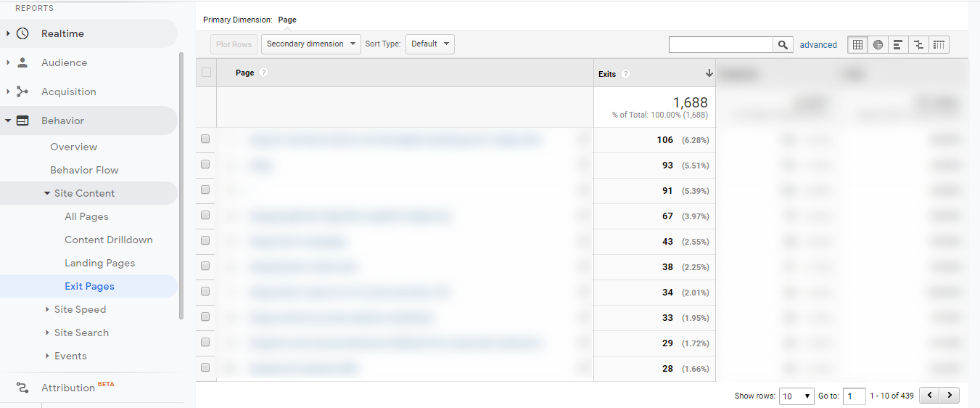Click into the Go to page field
The height and width of the screenshot is (408, 980).
tap(855, 396)
